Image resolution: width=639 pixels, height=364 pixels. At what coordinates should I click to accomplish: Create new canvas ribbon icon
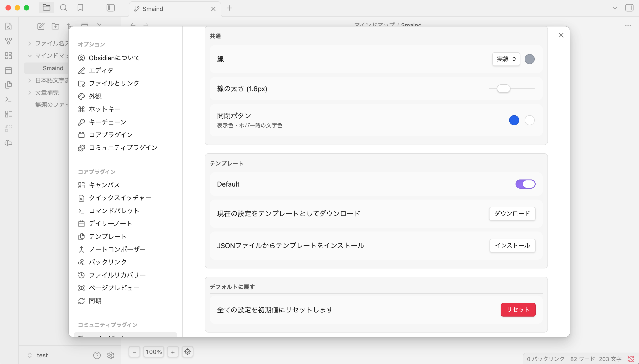point(8,55)
